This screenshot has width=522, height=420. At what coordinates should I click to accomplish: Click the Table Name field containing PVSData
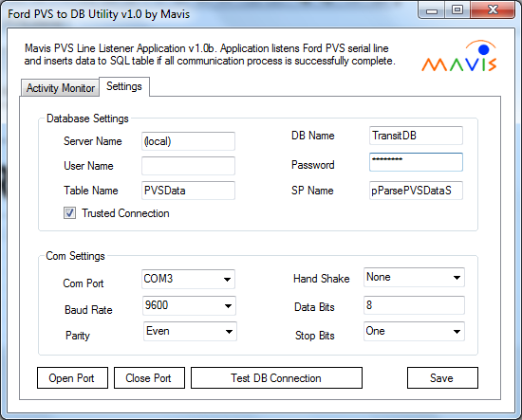(188, 191)
